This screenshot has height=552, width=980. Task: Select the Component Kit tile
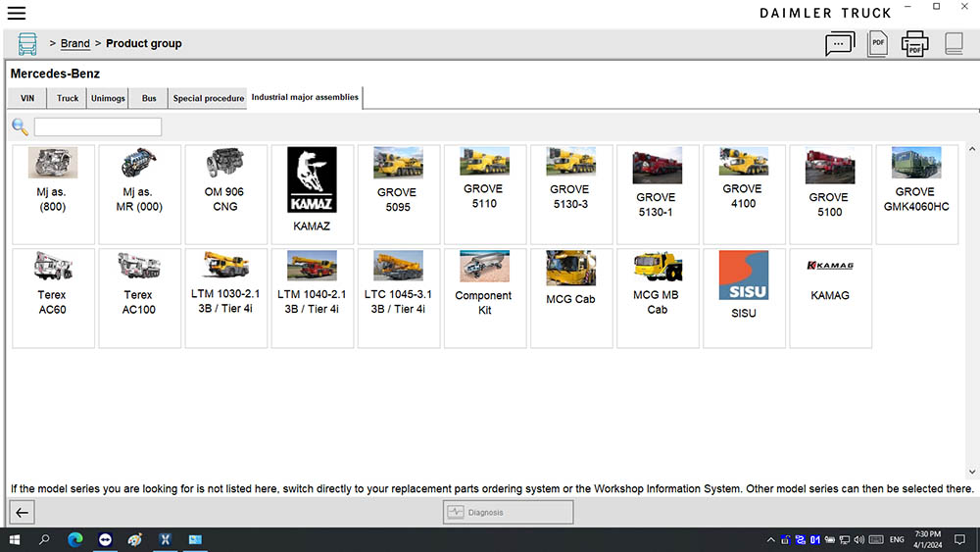(485, 298)
